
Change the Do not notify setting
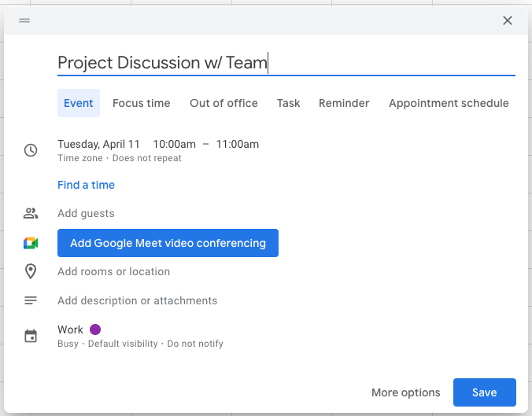pos(195,344)
